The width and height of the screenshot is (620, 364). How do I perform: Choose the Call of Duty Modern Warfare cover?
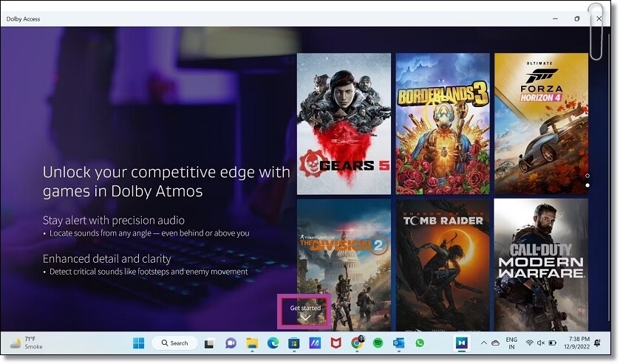click(541, 265)
